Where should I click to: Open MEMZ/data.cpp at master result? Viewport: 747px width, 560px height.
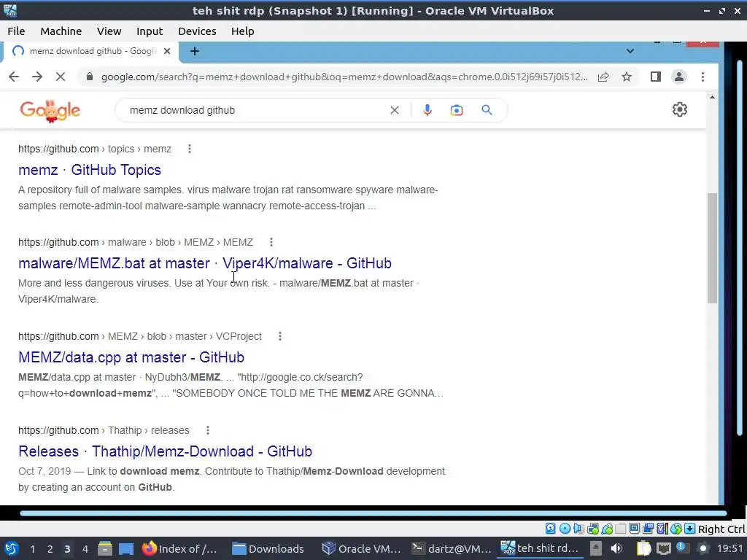tap(131, 357)
